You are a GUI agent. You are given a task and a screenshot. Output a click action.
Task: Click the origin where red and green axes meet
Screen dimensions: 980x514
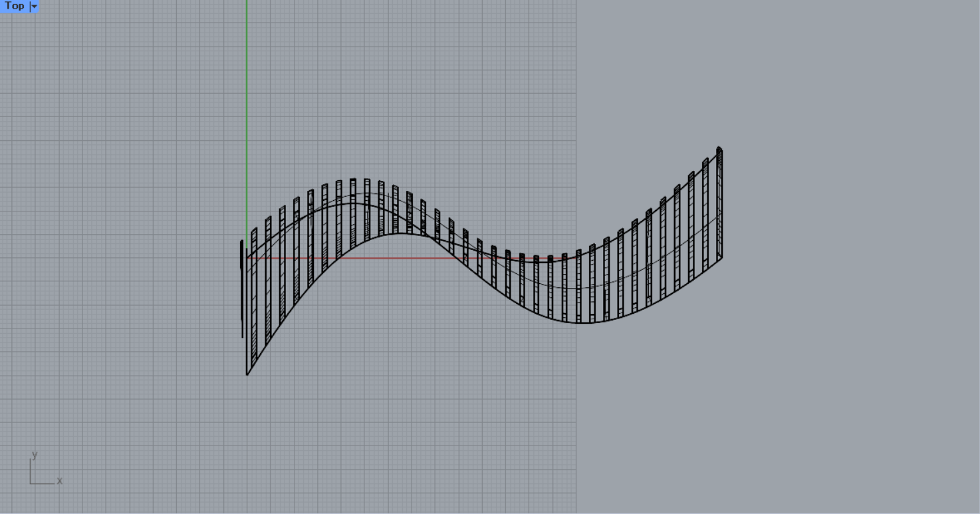(x=247, y=258)
